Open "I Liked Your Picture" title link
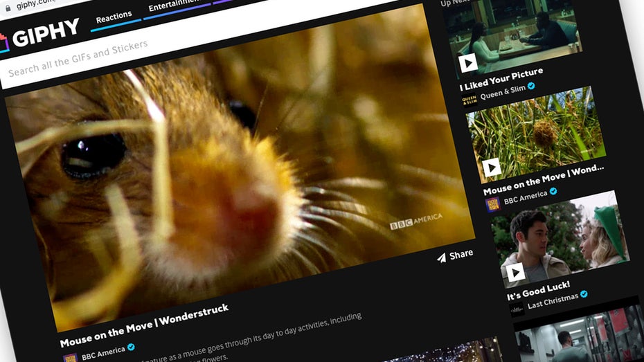This screenshot has height=362, width=644. click(502, 79)
